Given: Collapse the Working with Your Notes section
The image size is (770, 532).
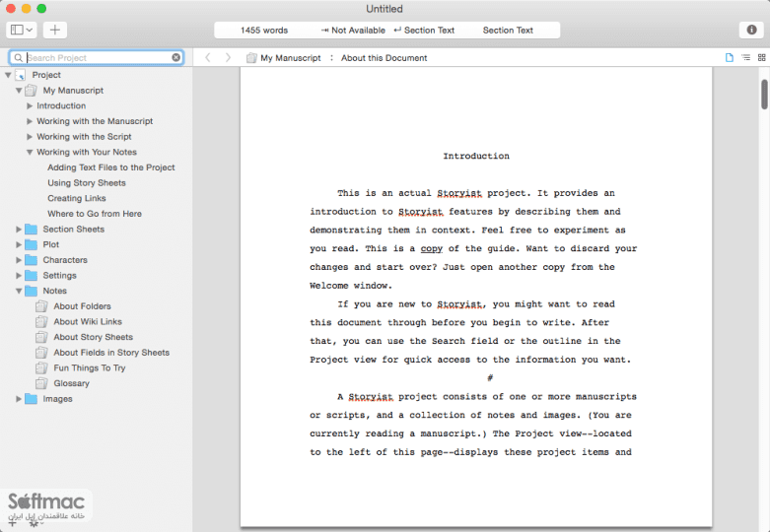Looking at the screenshot, I should [x=30, y=152].
